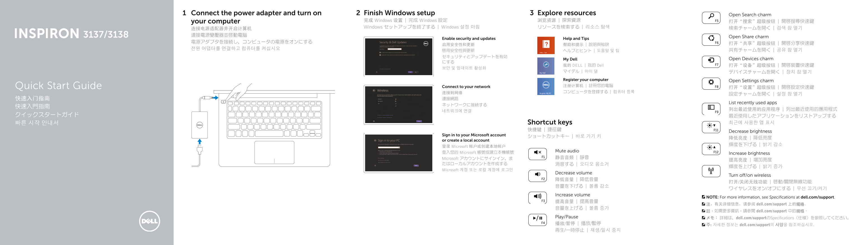Click the 'Quick Start Guide' title
Screen dimensions: 868x245
58,86
